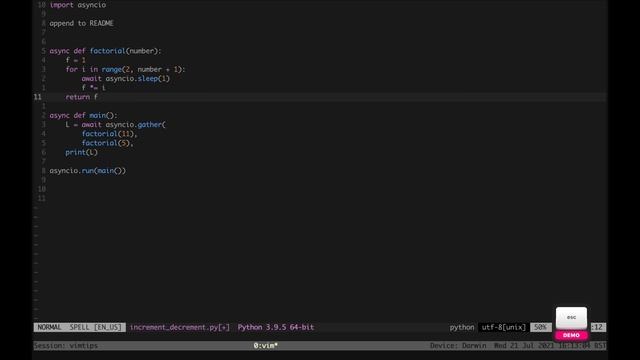
Task: Click 'await asyncio.sleep(1)' line
Action: coord(125,78)
